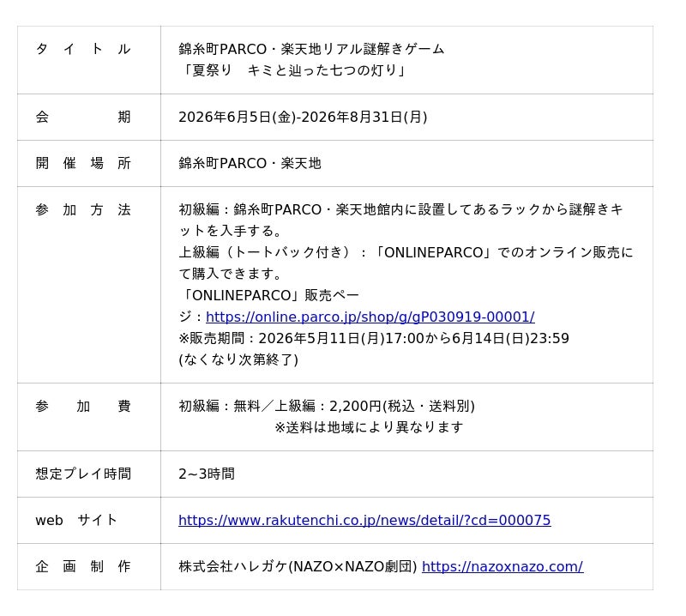The width and height of the screenshot is (686, 616).
Task: Open the ONLINEPARCO shop page link
Action: (370, 317)
